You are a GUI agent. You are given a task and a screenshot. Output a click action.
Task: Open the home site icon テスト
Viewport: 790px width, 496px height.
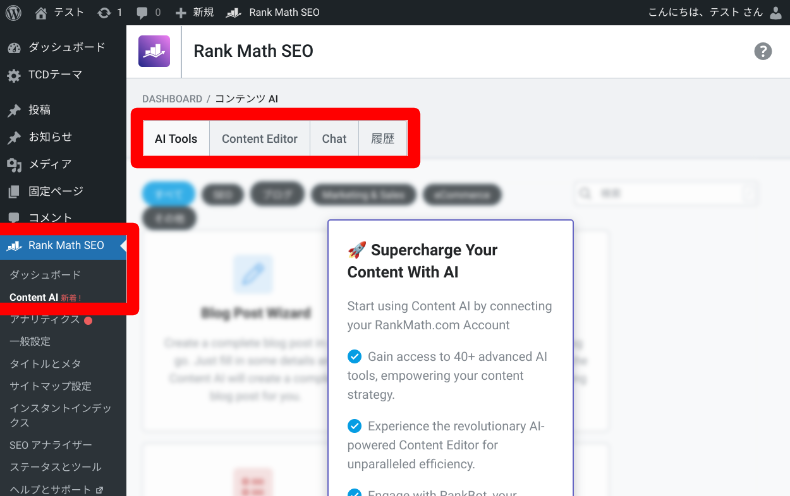[41, 12]
